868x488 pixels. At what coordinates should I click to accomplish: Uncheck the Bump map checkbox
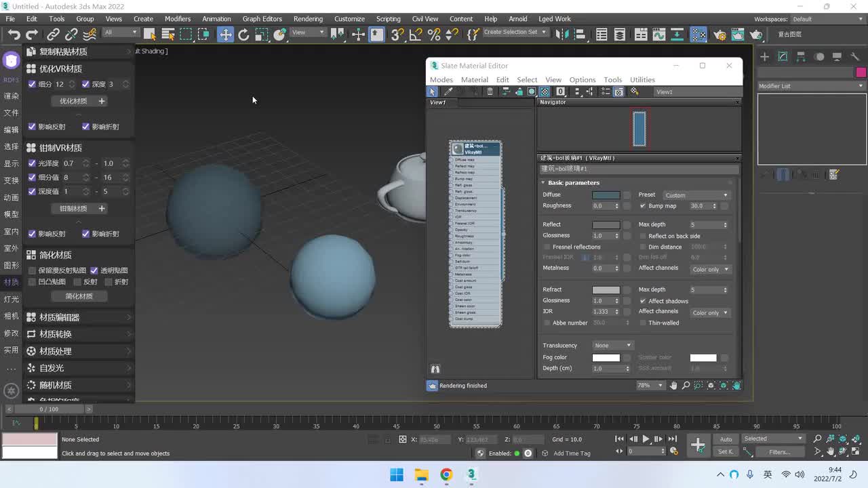coord(643,206)
